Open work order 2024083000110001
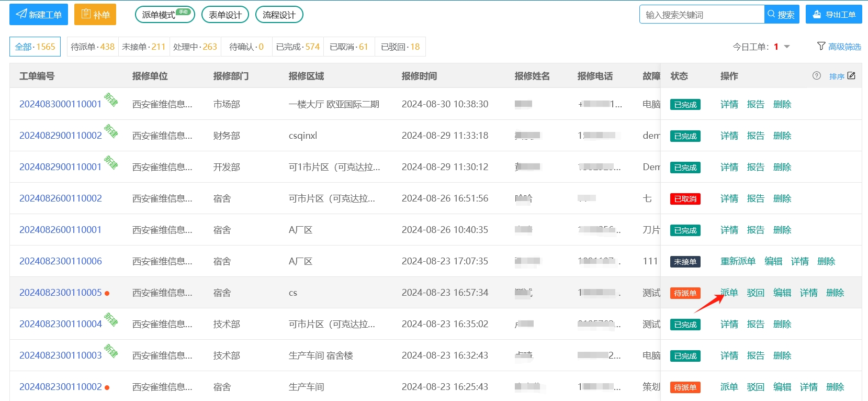This screenshot has width=868, height=401. click(x=60, y=104)
